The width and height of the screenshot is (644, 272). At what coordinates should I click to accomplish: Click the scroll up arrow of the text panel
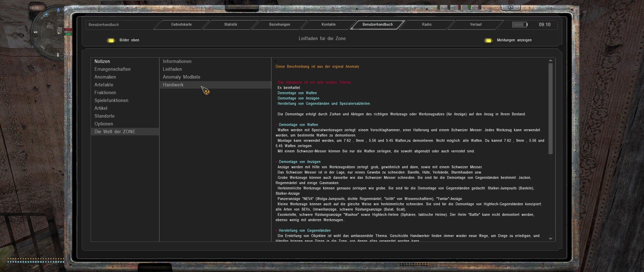click(x=550, y=61)
